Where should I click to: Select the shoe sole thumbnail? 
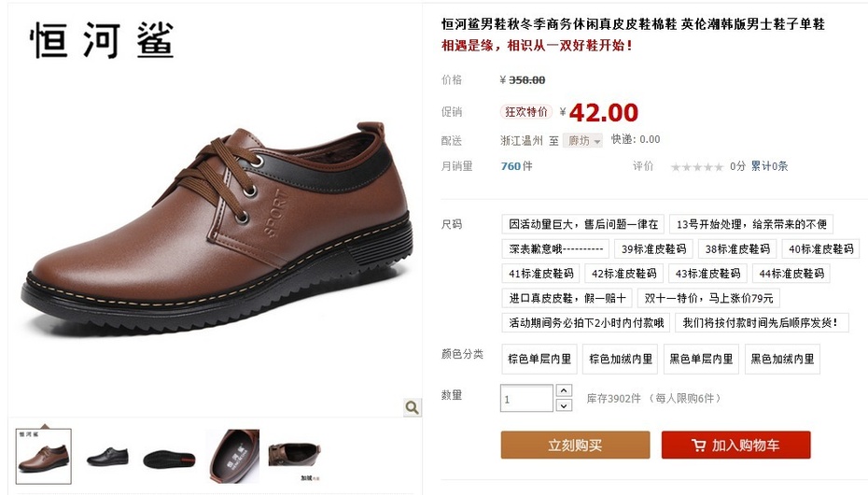(x=169, y=459)
